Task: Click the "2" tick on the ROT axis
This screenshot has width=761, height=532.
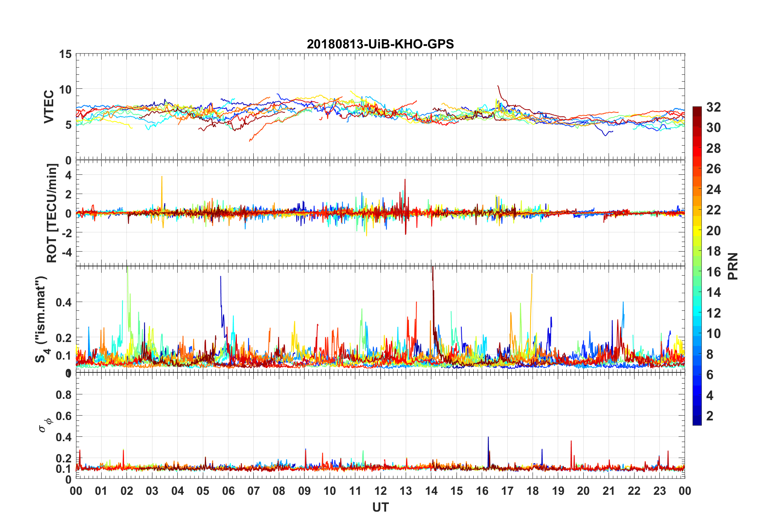Action: pyautogui.click(x=68, y=194)
